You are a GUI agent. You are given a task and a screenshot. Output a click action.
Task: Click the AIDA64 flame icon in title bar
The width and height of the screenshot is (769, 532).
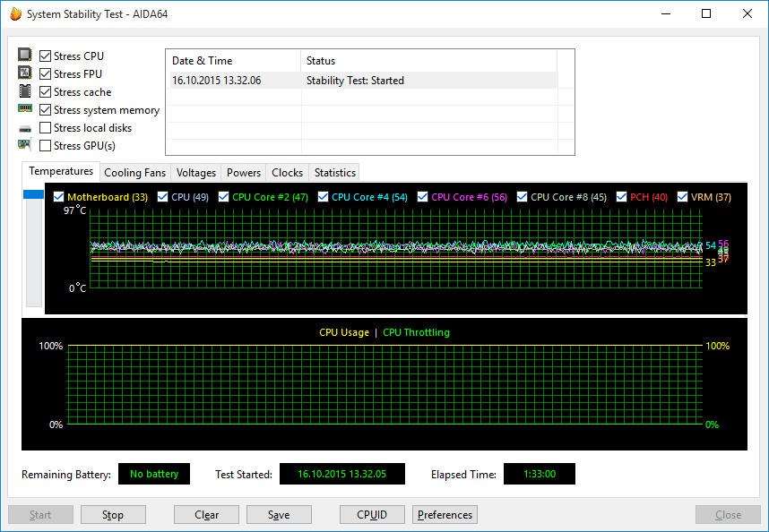coord(16,13)
